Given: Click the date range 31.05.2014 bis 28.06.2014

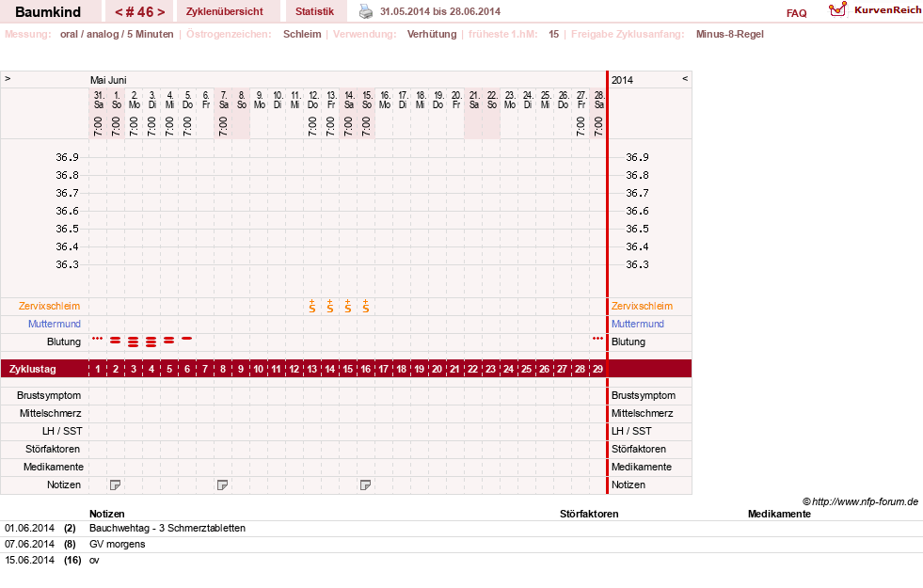Looking at the screenshot, I should click(x=440, y=11).
